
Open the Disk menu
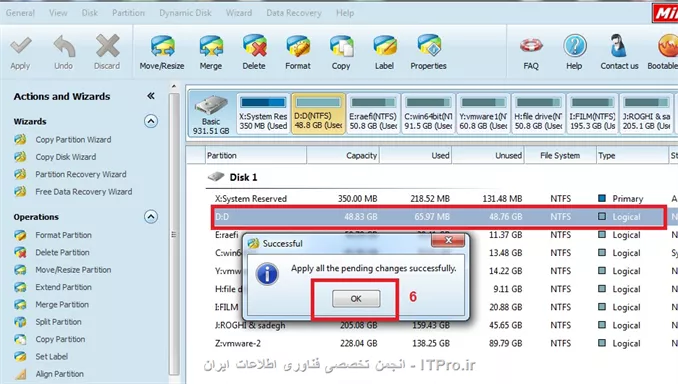point(90,13)
